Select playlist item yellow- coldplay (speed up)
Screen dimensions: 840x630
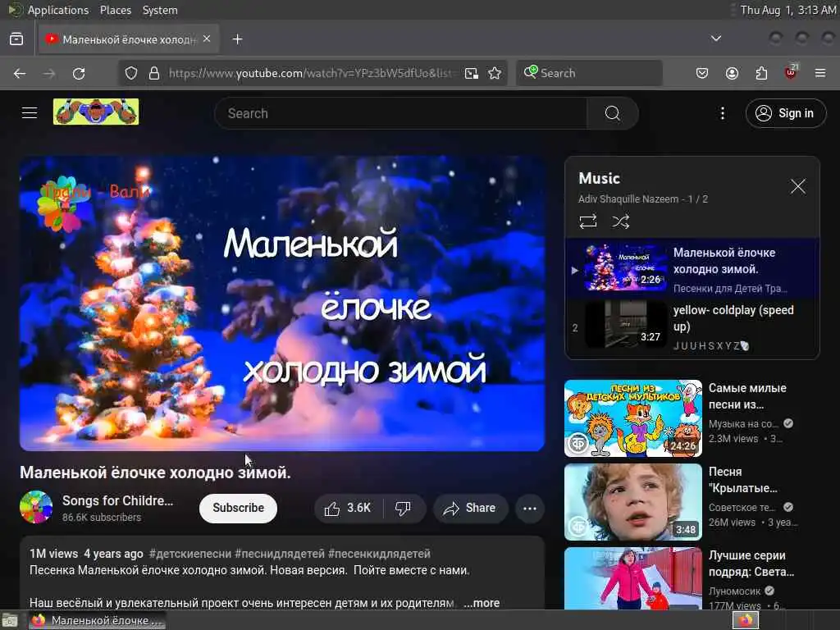tap(692, 326)
